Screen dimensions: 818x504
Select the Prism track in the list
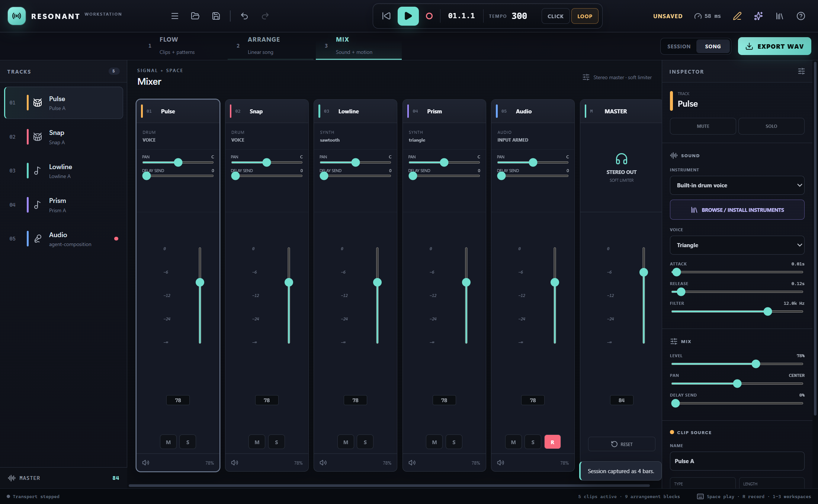[64, 205]
